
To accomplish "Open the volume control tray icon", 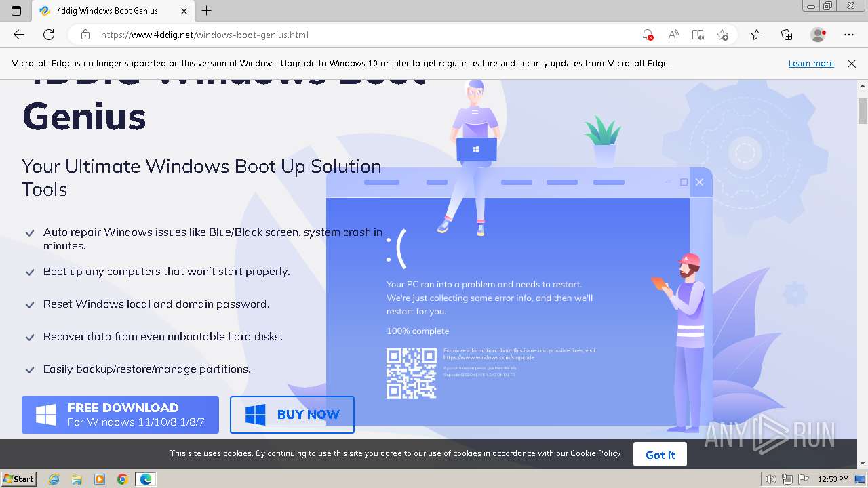I will point(770,479).
